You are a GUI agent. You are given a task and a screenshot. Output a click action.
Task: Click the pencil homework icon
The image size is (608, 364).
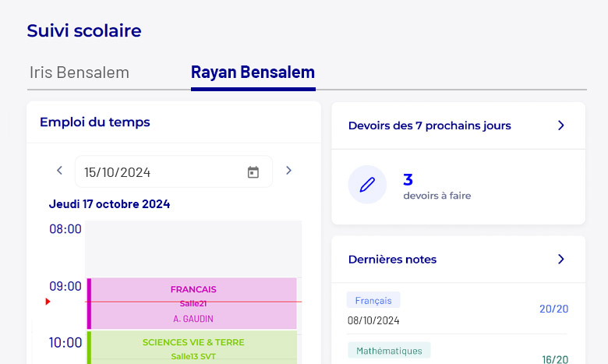(x=367, y=185)
